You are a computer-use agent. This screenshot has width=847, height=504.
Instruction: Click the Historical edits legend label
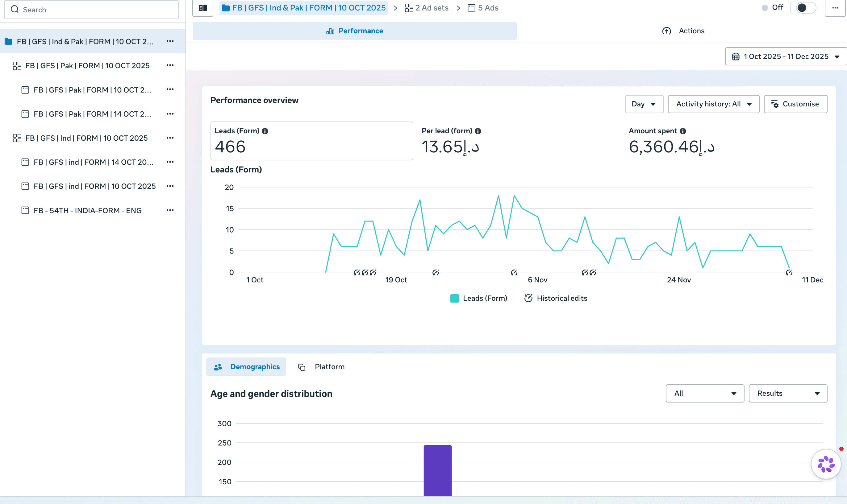click(x=562, y=298)
